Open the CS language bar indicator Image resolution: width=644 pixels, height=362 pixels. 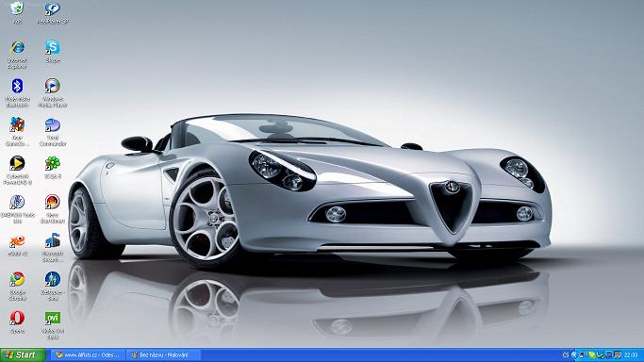click(x=566, y=355)
